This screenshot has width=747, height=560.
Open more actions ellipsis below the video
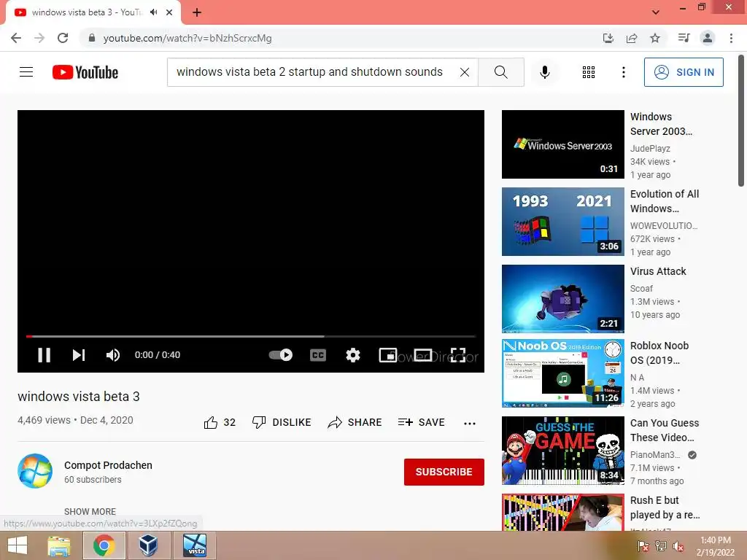(470, 423)
